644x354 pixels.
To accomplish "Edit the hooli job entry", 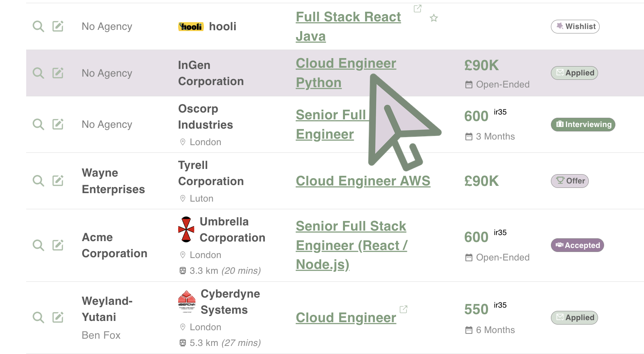I will [58, 27].
